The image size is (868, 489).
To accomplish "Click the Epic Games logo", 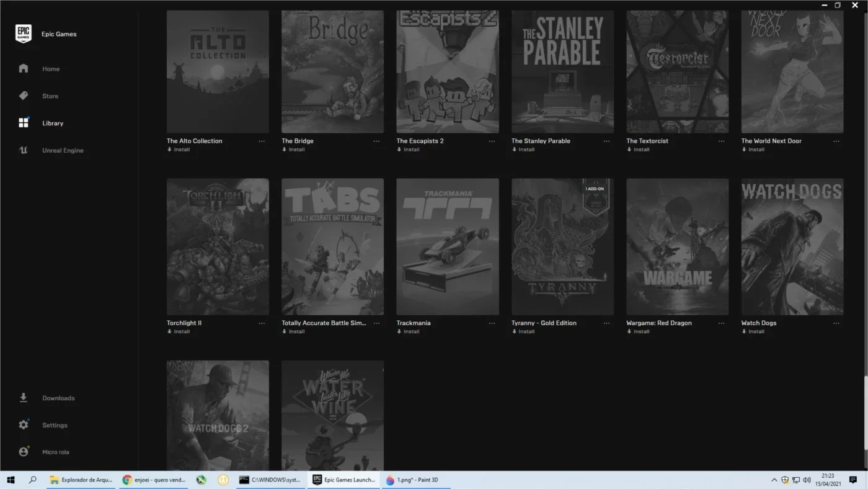I will click(23, 34).
